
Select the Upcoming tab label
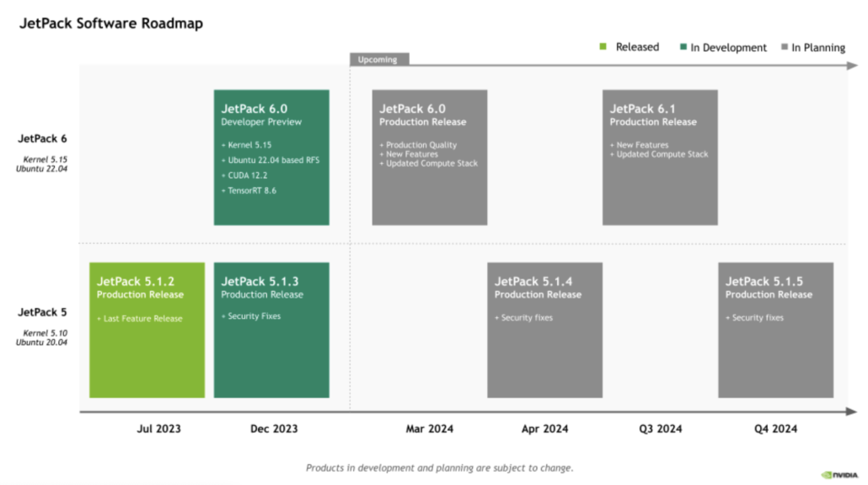click(378, 60)
